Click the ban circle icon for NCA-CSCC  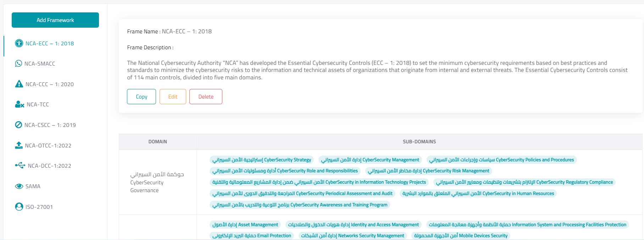pos(18,125)
